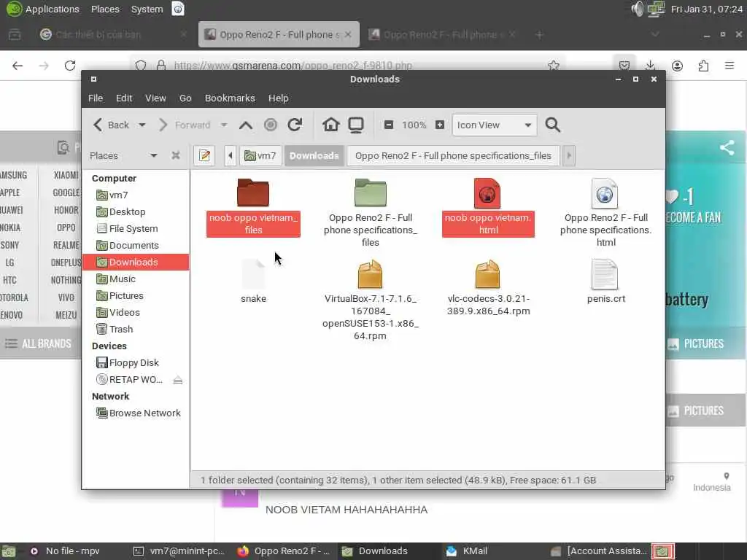Bookmark the page with star icon
The image size is (747, 560).
553,66
